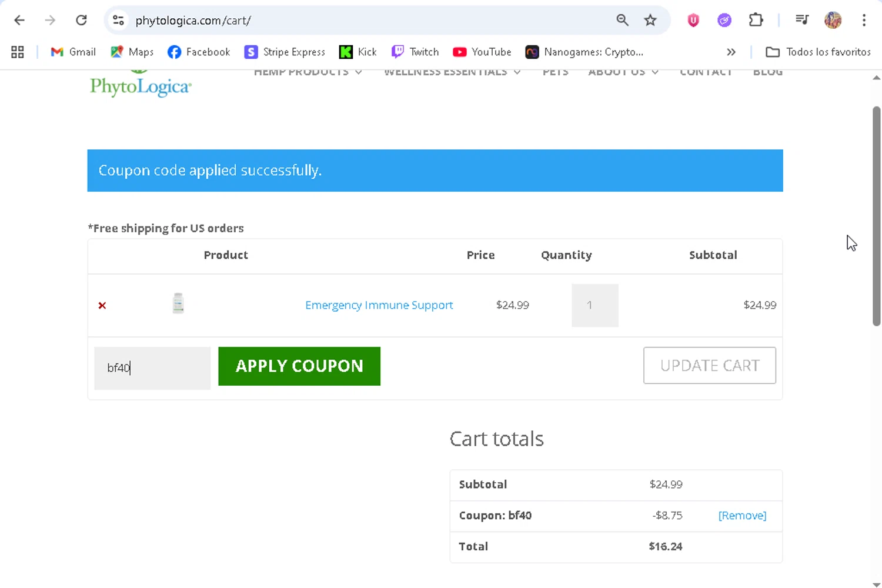This screenshot has width=882, height=588.
Task: Open the Twitch bookmark
Action: [x=415, y=52]
